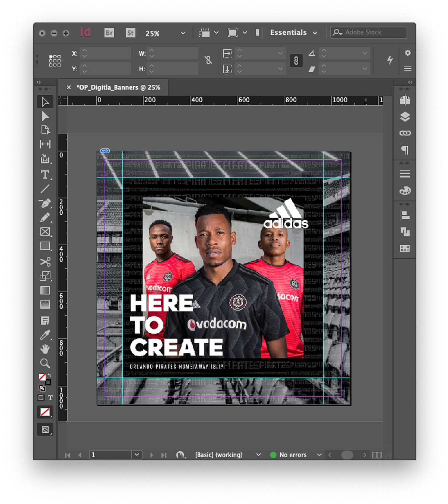Select the Content Collector tool
The image size is (448, 504).
point(45,159)
